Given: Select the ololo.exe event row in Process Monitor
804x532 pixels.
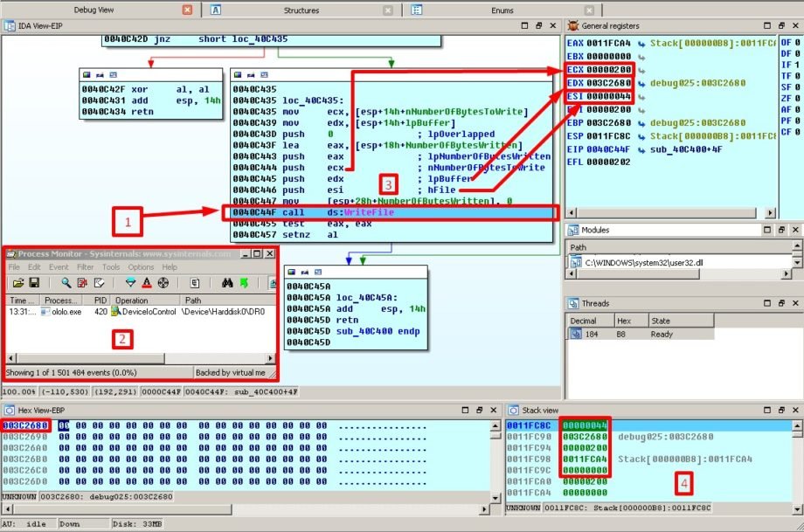Looking at the screenshot, I should point(140,312).
